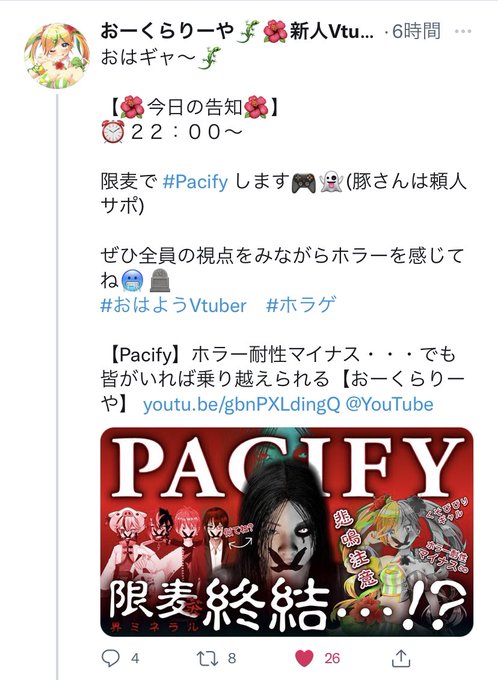Screen dimensions: 498x680
Task: Click the like count 26
Action: (x=332, y=659)
